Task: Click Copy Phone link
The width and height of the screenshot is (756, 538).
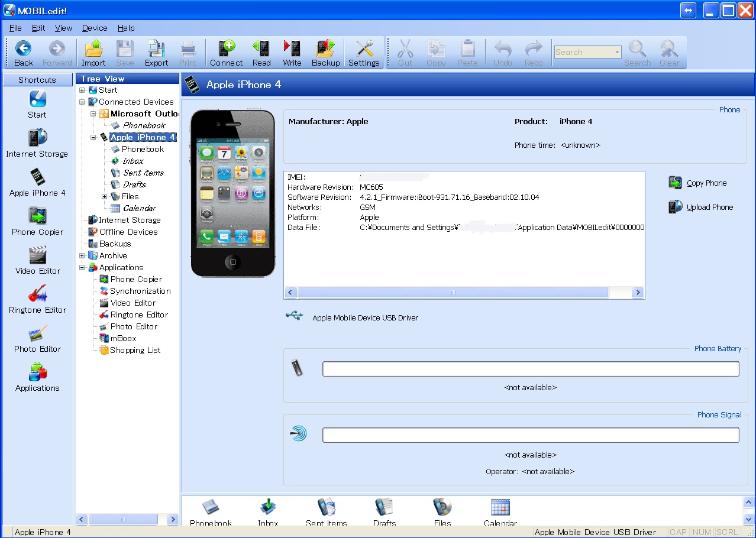Action: 698,183
